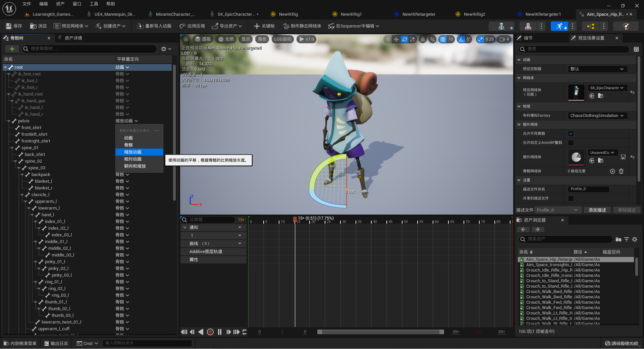Choose 动画 in retargeting mode menu
The image size is (644, 349).
139,138
